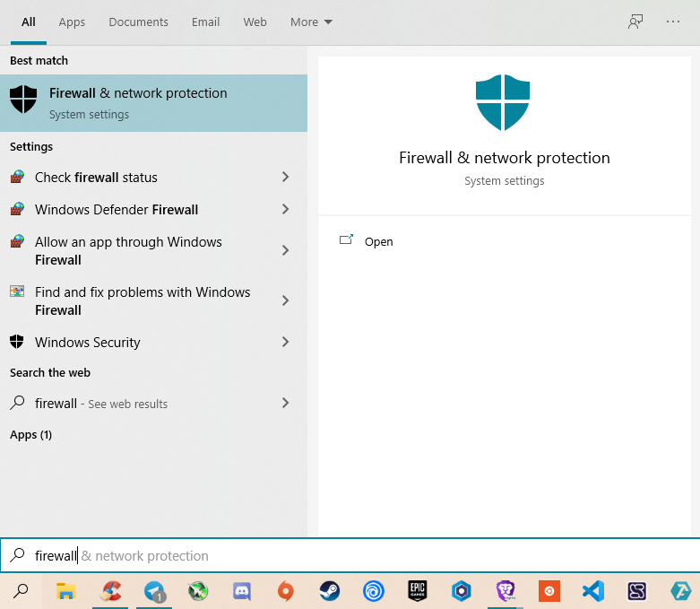Open Brave browser from taskbar

pos(506,591)
